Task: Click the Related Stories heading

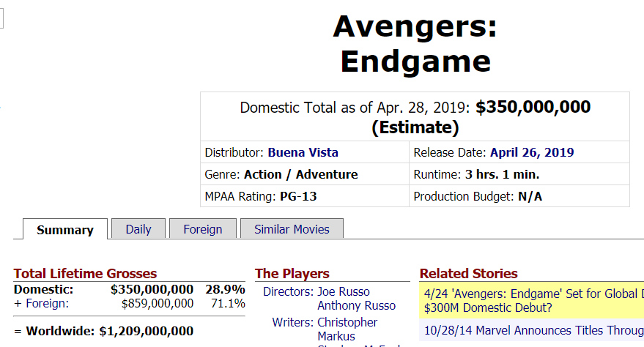Action: 469,274
